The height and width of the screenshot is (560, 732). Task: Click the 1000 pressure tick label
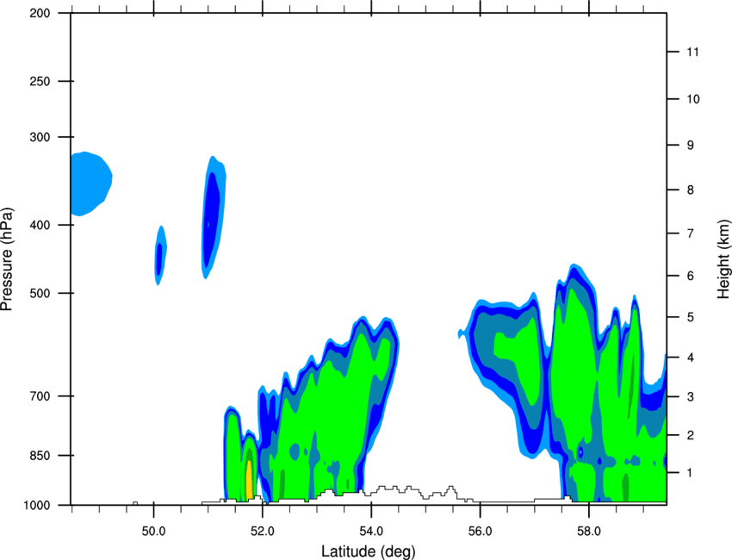point(36,506)
